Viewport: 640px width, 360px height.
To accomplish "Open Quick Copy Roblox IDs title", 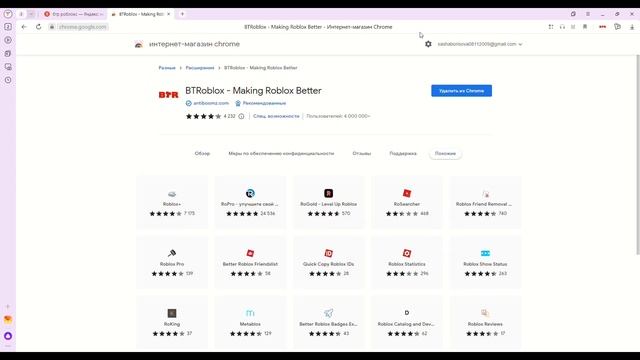I will [x=329, y=264].
